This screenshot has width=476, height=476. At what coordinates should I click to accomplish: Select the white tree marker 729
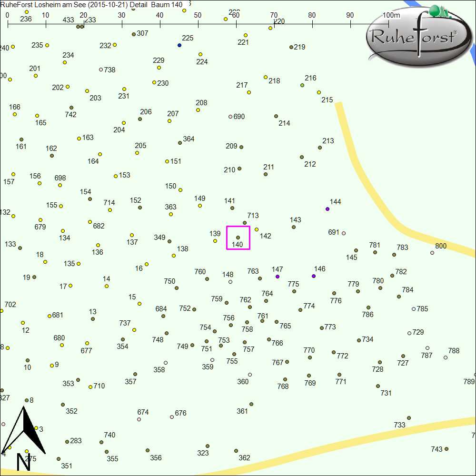click(409, 333)
